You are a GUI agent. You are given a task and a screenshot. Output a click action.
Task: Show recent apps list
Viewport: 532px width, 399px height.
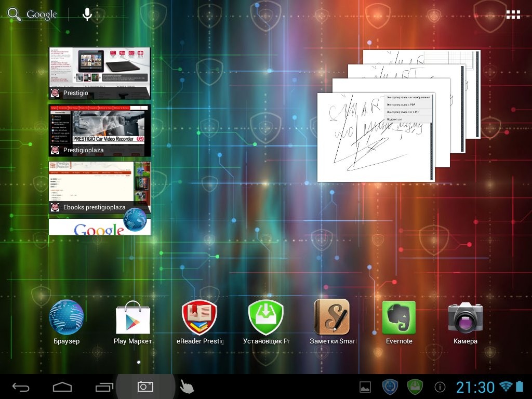click(104, 387)
